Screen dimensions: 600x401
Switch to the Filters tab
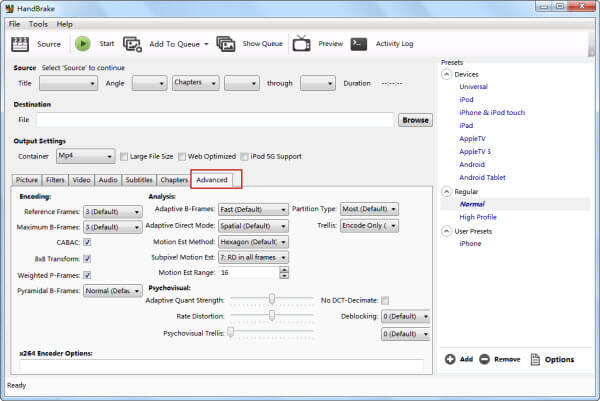pos(55,180)
